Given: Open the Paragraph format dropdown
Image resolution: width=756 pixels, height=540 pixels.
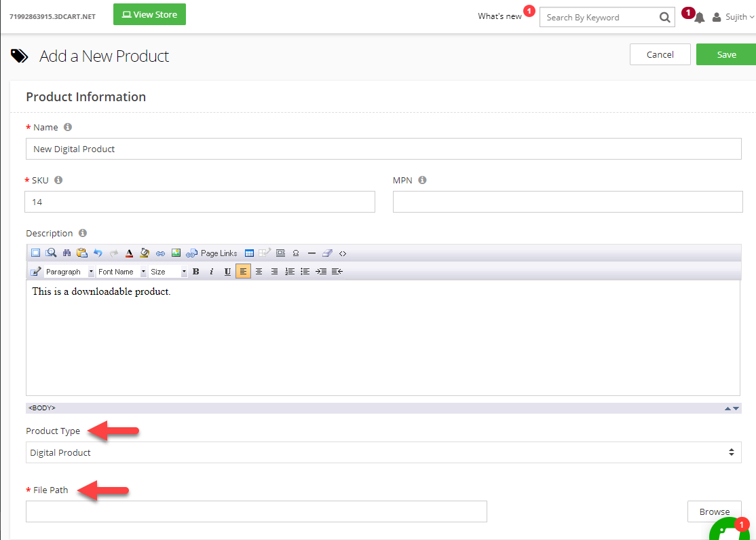Looking at the screenshot, I should pyautogui.click(x=69, y=272).
